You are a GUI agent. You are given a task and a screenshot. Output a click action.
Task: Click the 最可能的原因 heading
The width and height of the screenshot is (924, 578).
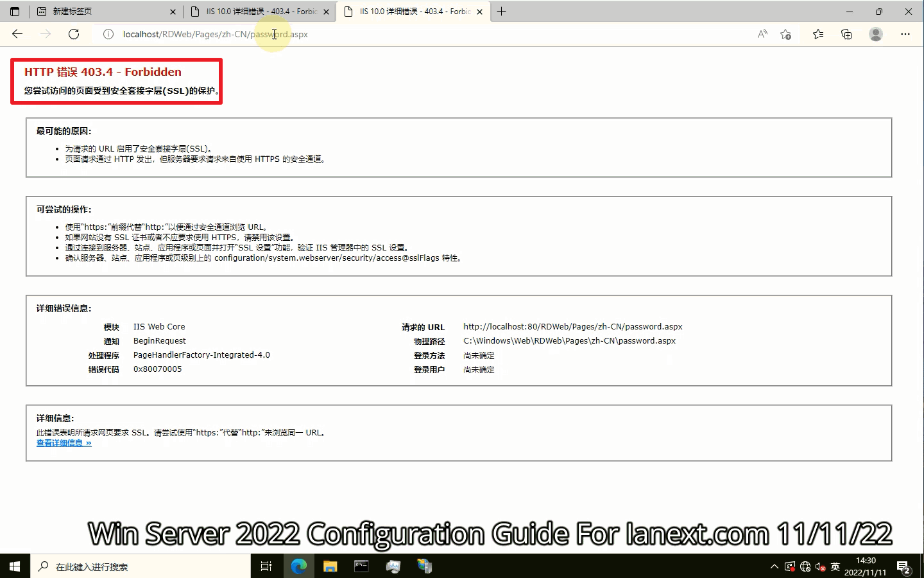pos(64,131)
